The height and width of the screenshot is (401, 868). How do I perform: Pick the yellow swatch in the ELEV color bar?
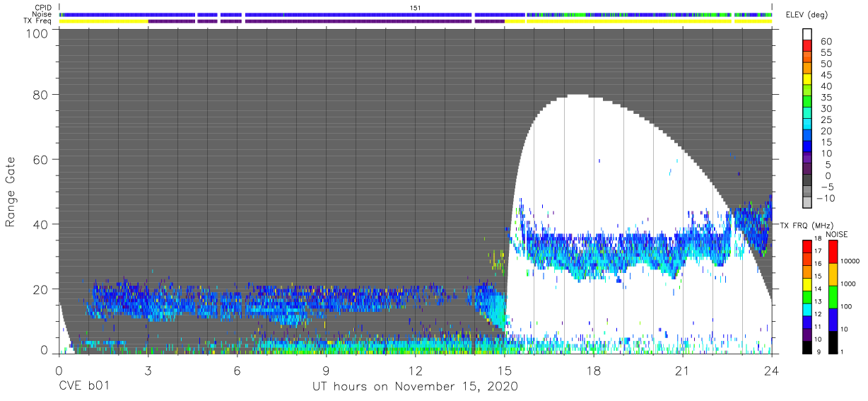click(x=809, y=79)
